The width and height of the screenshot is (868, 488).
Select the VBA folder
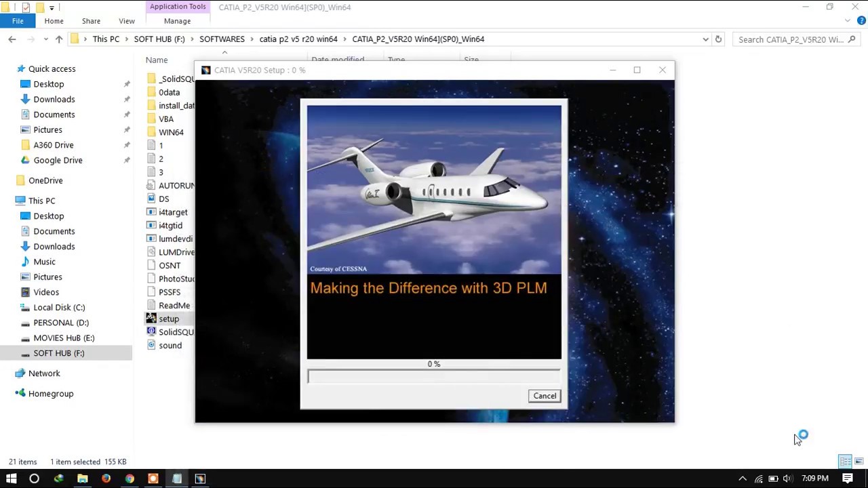click(x=166, y=119)
